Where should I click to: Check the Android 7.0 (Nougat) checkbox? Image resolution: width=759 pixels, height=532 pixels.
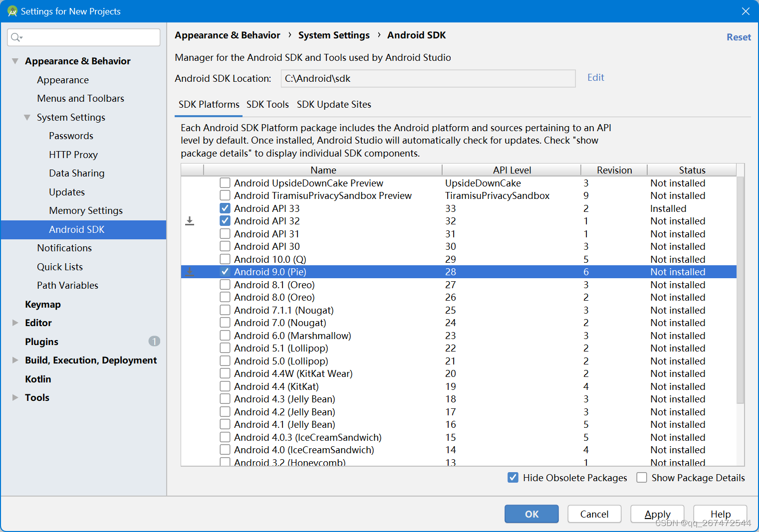(x=225, y=323)
